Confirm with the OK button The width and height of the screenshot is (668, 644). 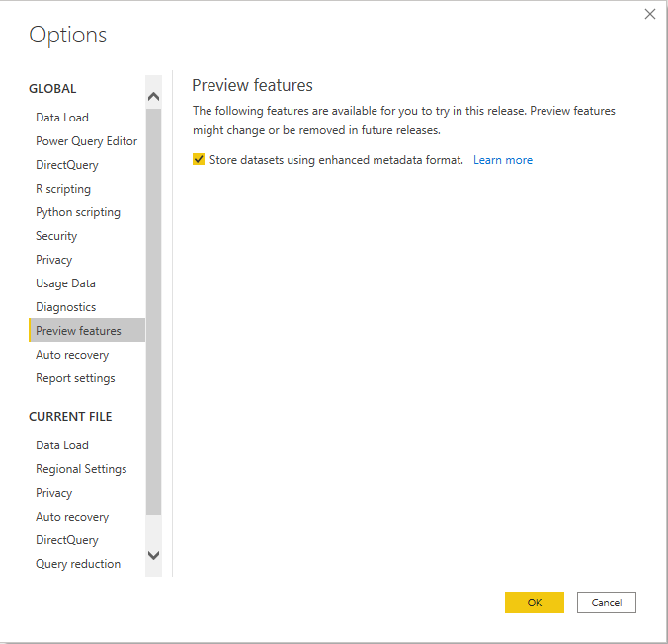(x=535, y=603)
